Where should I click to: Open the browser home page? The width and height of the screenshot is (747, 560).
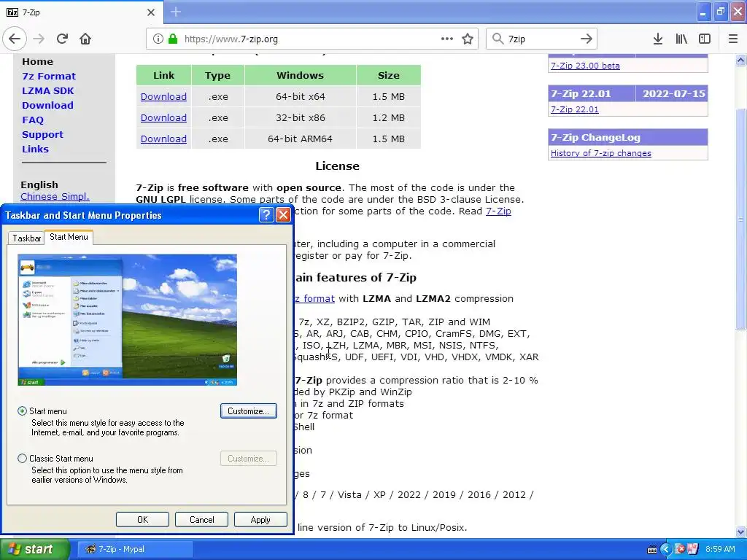(x=85, y=39)
